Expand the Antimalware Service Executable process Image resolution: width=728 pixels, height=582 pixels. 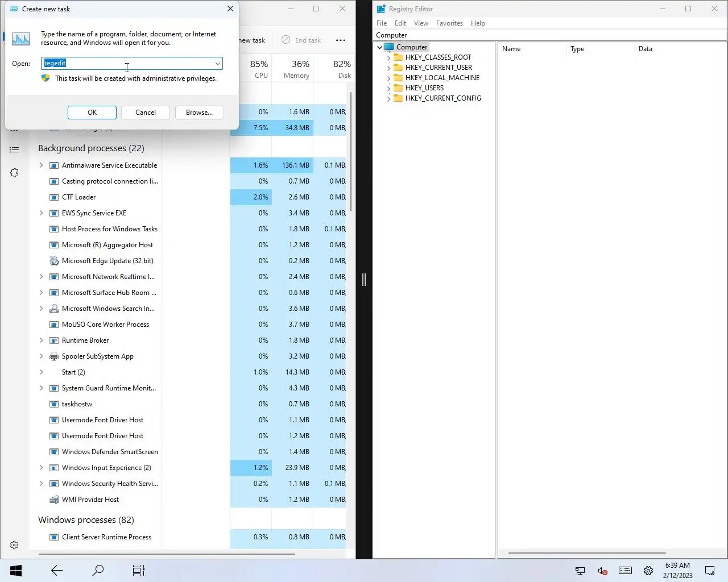pos(41,165)
